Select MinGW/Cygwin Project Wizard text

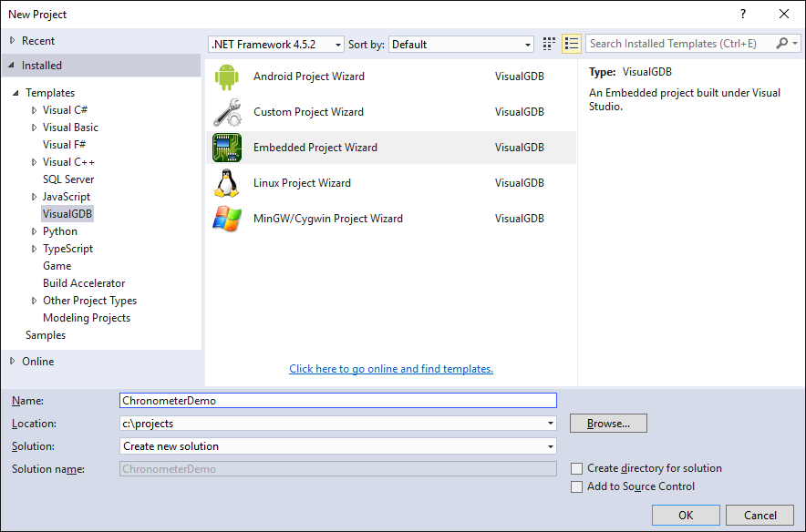[328, 219]
